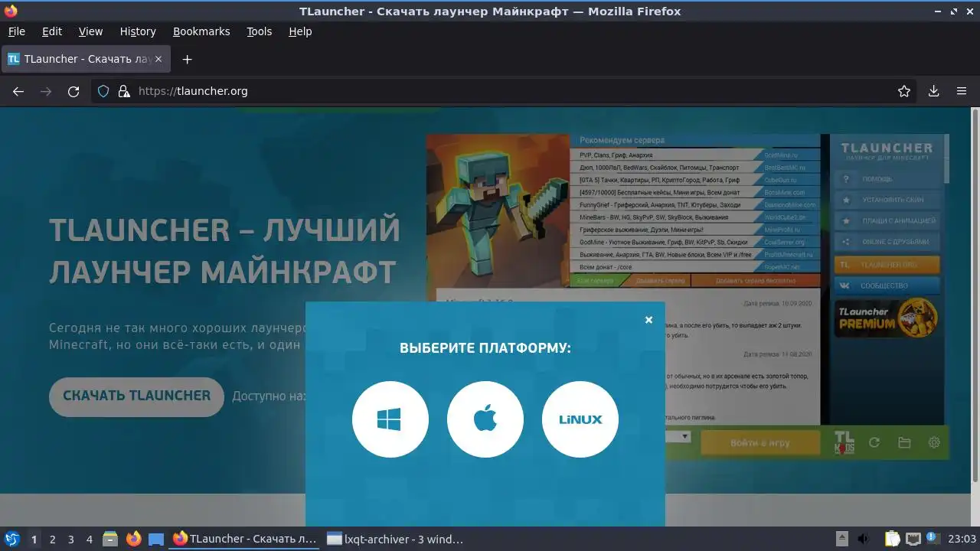This screenshot has height=551, width=980.
Task: Open the Tools menu
Action: [259, 31]
